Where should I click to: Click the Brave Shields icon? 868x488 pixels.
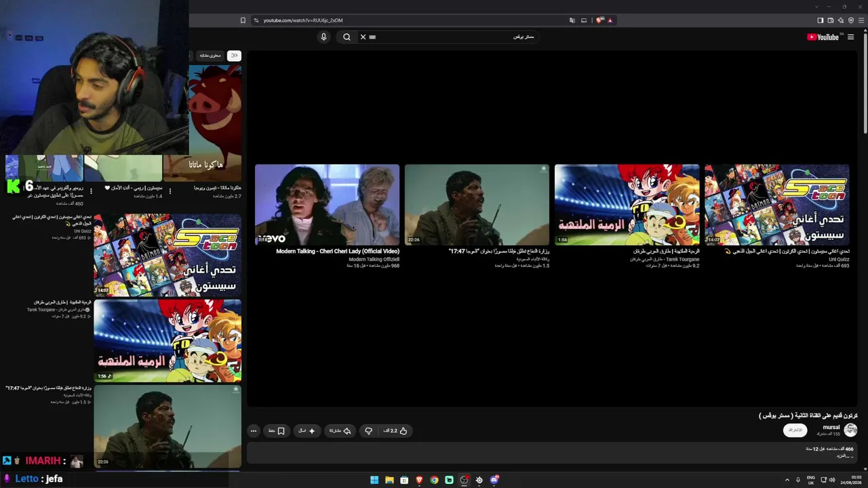click(x=599, y=20)
